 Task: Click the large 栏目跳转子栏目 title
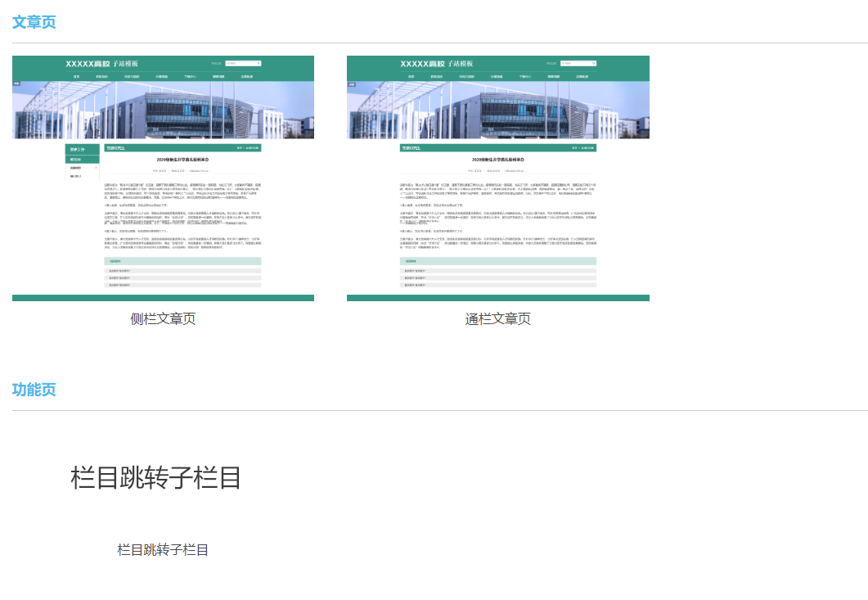point(155,477)
